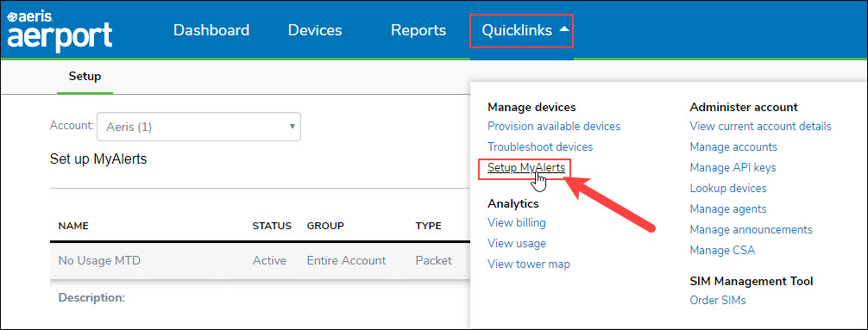Click the Set up MyAlerts heading

pyautogui.click(x=98, y=159)
